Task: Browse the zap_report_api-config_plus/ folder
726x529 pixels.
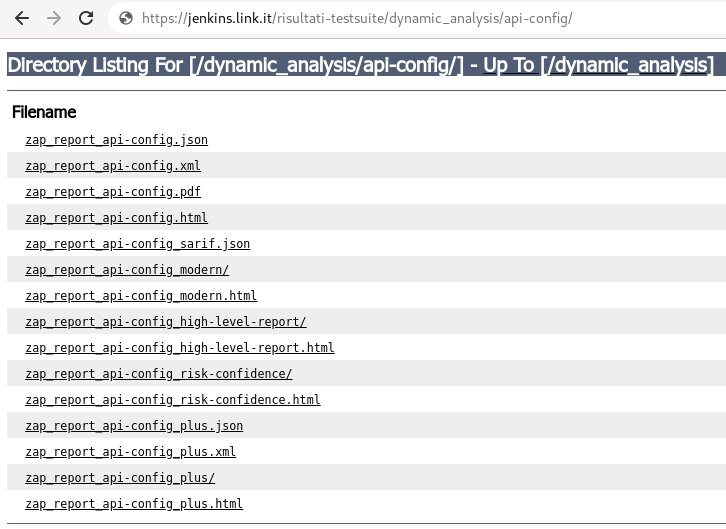Action: click(120, 478)
